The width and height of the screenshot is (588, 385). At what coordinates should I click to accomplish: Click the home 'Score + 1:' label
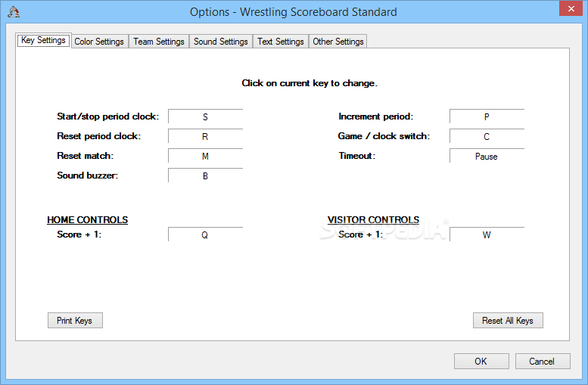[79, 234]
